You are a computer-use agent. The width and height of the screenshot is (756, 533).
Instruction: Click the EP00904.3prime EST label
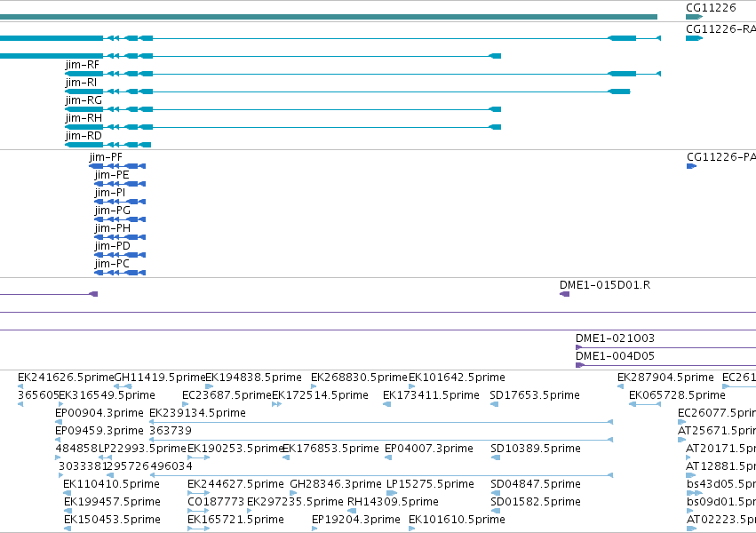(x=99, y=413)
